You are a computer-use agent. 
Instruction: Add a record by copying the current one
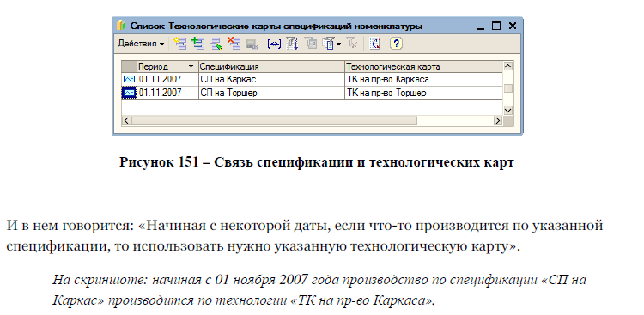point(198,44)
